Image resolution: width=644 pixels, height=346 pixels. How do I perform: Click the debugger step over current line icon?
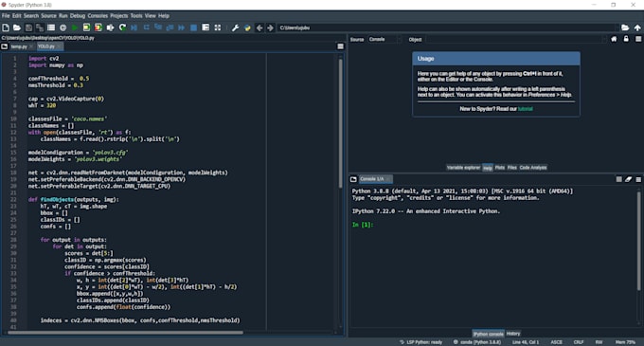click(x=146, y=27)
